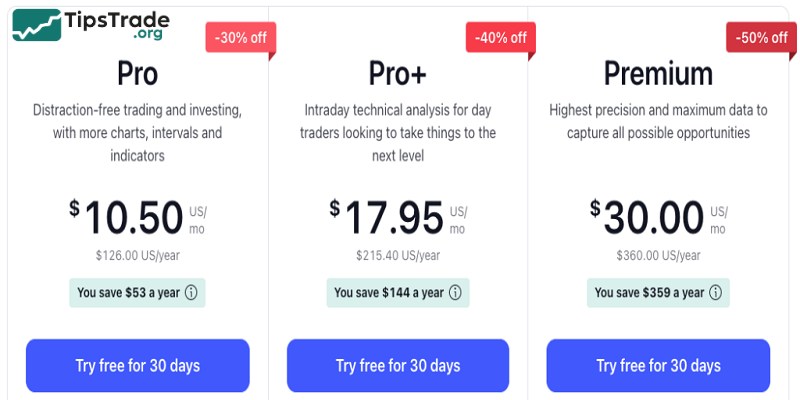Click info icon beside Premium savings

tap(715, 293)
